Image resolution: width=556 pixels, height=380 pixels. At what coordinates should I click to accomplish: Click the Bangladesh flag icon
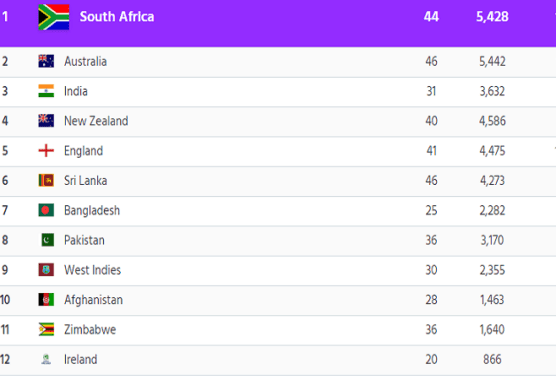[x=46, y=210]
